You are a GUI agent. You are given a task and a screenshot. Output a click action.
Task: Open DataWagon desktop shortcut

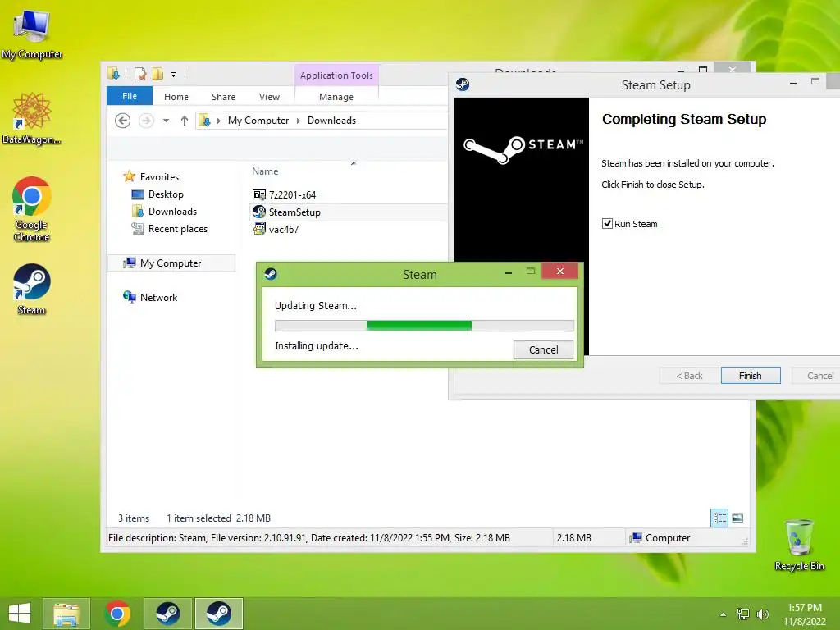31,119
